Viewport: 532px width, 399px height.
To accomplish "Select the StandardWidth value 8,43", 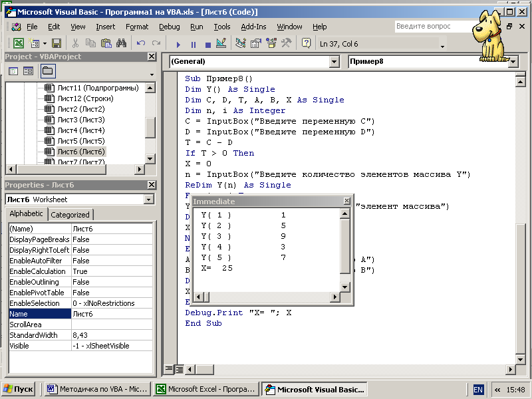I will [112, 335].
